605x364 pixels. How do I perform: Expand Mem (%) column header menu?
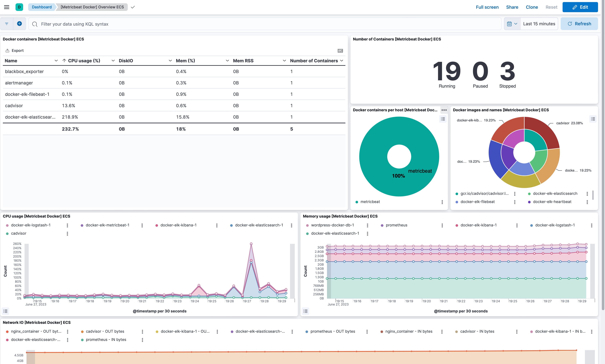(x=227, y=61)
